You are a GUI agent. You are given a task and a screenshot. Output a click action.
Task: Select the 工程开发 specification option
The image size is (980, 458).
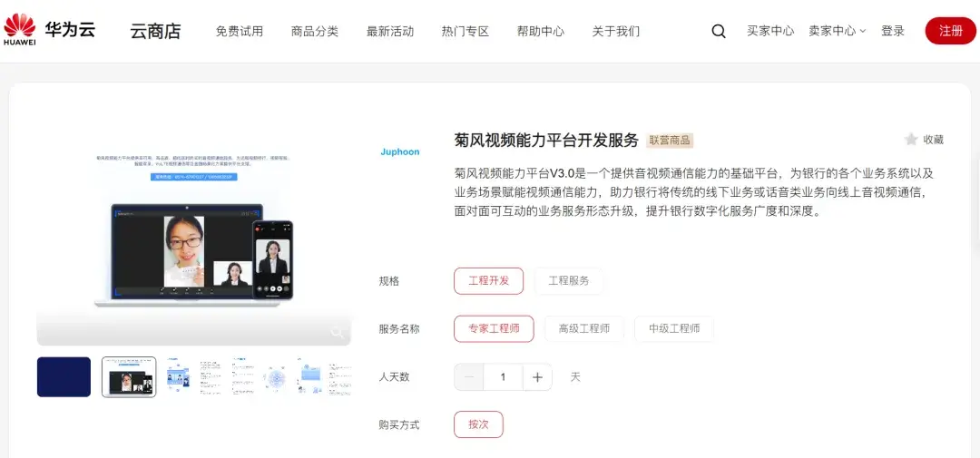(x=488, y=281)
